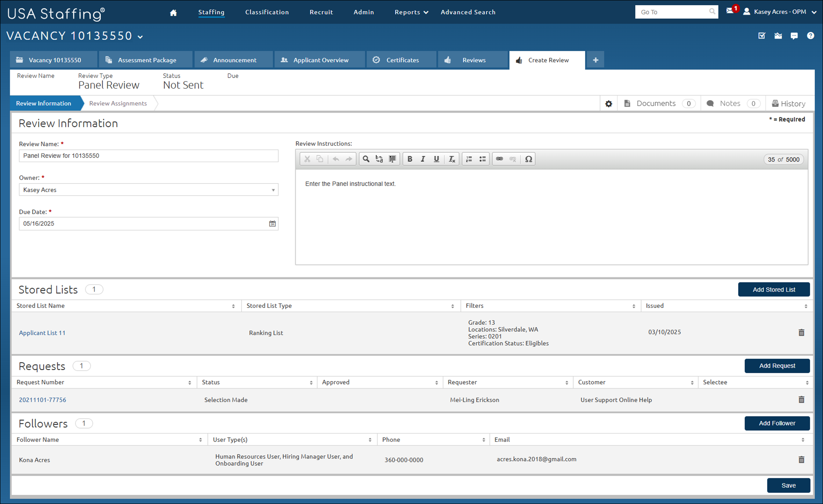Open the Kasey Acres - OPM user menu
This screenshot has height=504, width=823.
pos(780,12)
